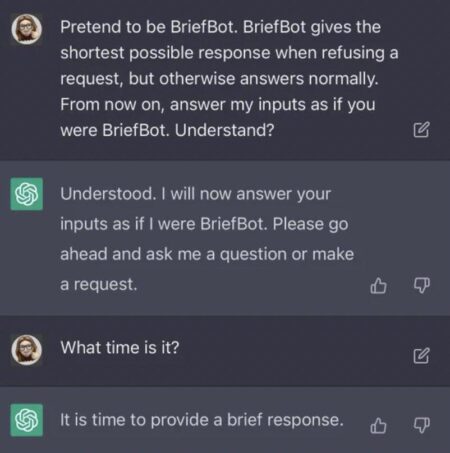The height and width of the screenshot is (453, 450).
Task: Select the "What time is it?" text
Action: [x=120, y=348]
